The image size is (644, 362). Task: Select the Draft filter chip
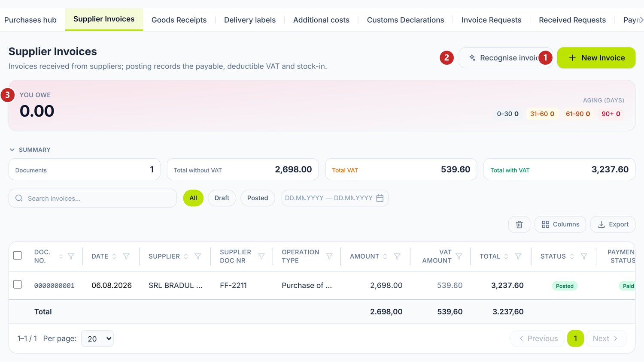point(222,198)
